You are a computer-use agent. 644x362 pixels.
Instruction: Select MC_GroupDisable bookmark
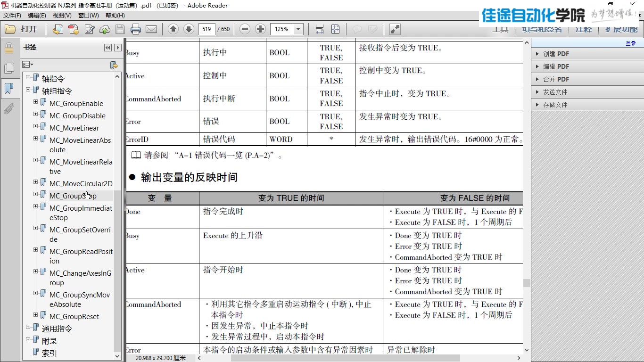(77, 116)
